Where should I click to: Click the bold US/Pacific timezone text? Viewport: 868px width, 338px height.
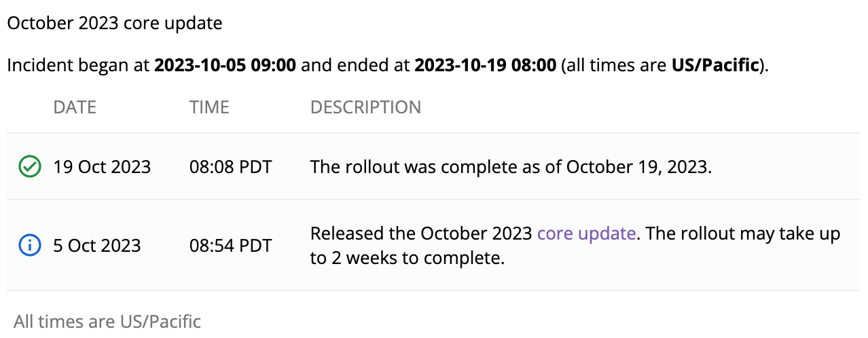(x=714, y=66)
